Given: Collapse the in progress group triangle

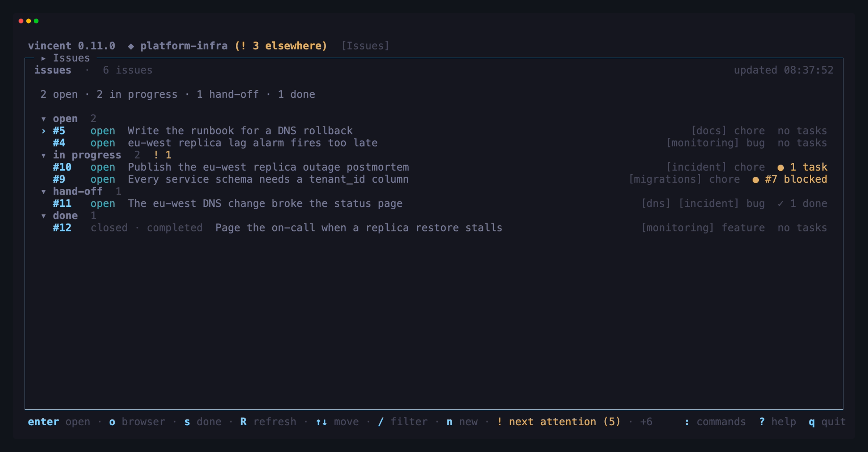Looking at the screenshot, I should tap(43, 155).
